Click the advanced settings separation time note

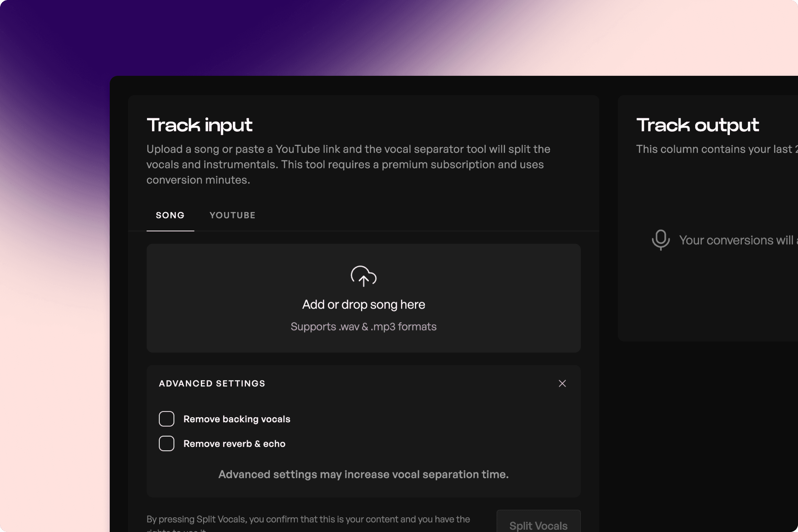(363, 474)
